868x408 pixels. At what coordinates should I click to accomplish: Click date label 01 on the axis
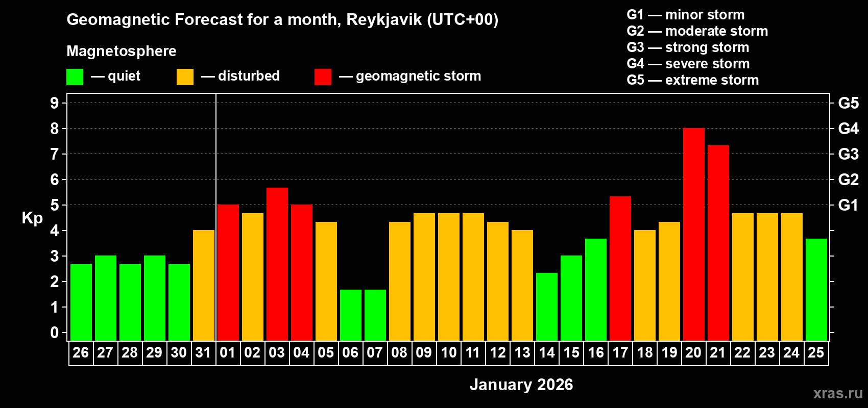coord(228,353)
